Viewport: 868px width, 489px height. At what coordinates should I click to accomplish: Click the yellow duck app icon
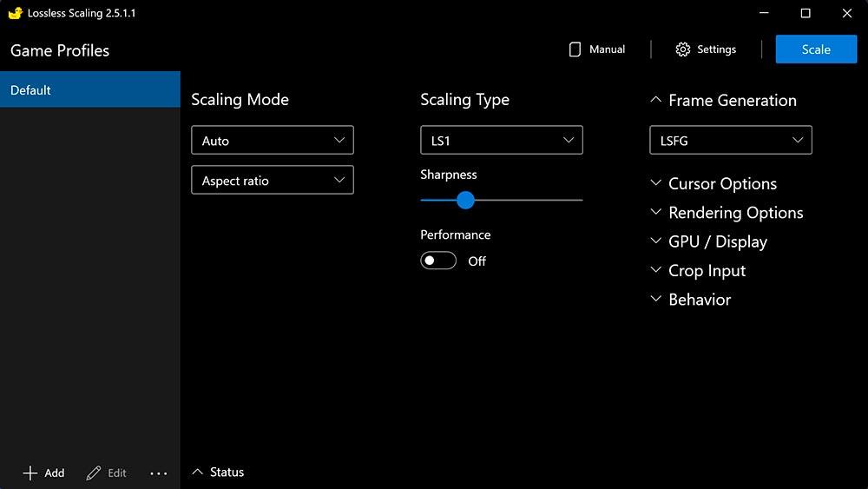click(15, 13)
